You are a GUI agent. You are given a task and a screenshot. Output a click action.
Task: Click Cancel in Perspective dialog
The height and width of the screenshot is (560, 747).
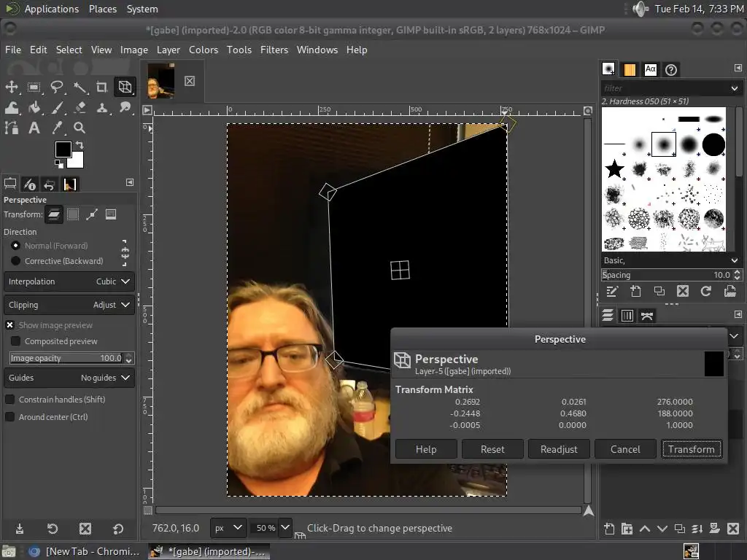click(x=625, y=449)
